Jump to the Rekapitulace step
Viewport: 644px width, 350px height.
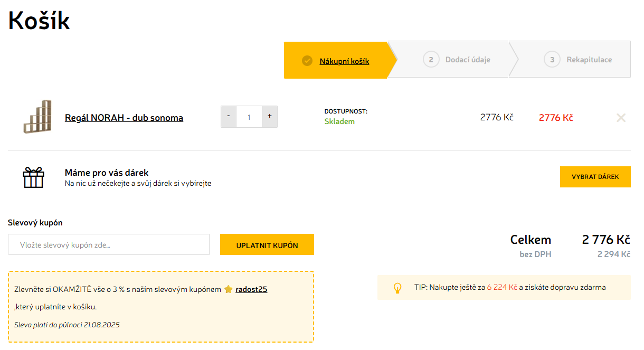(x=589, y=60)
